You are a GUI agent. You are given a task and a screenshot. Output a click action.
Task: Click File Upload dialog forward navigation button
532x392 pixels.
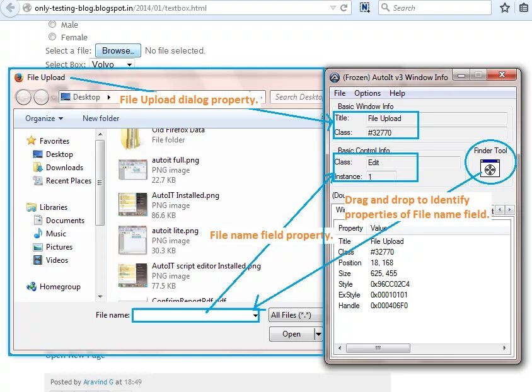coord(41,97)
